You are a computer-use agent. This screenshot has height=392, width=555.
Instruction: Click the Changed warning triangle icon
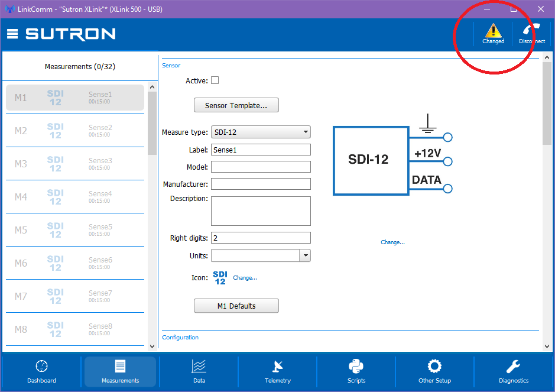tap(493, 31)
